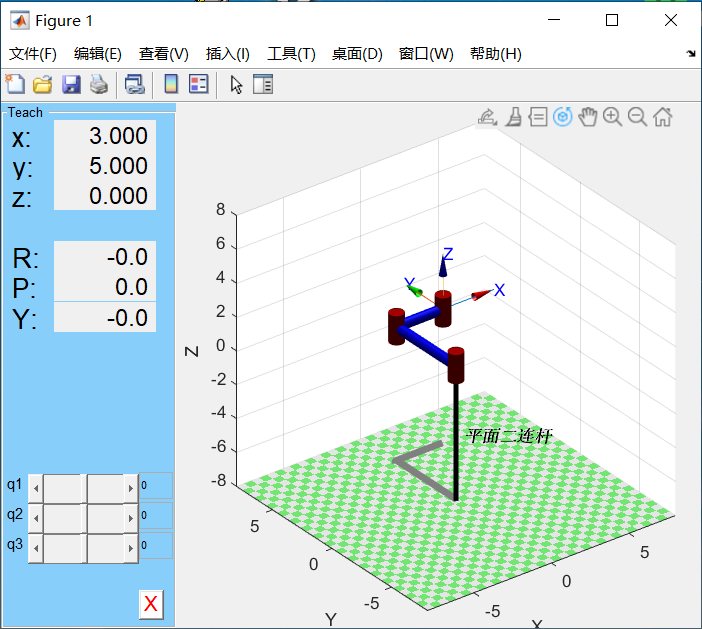Close the Teach panel with red X
Screen dimensions: 702x629
coord(151,604)
